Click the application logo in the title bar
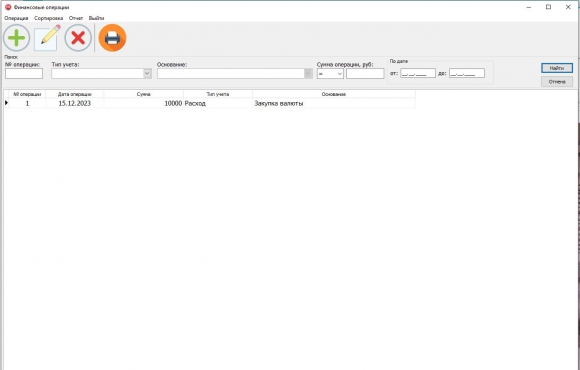Screen dimensions: 580x370 [8, 7]
